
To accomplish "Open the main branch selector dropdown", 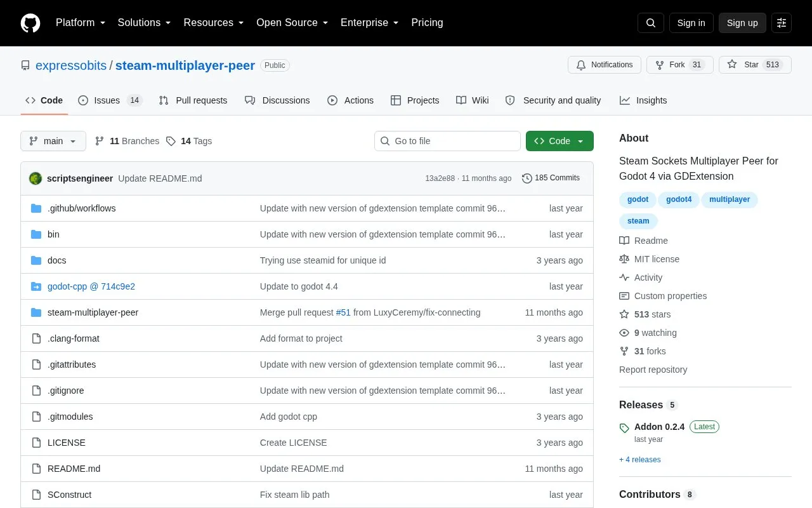I will coord(53,141).
